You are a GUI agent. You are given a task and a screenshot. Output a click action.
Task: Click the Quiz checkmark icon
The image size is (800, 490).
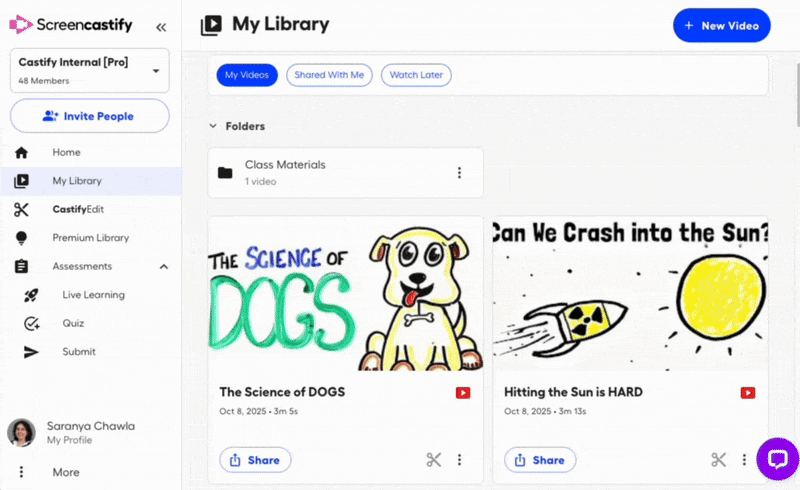pos(32,323)
